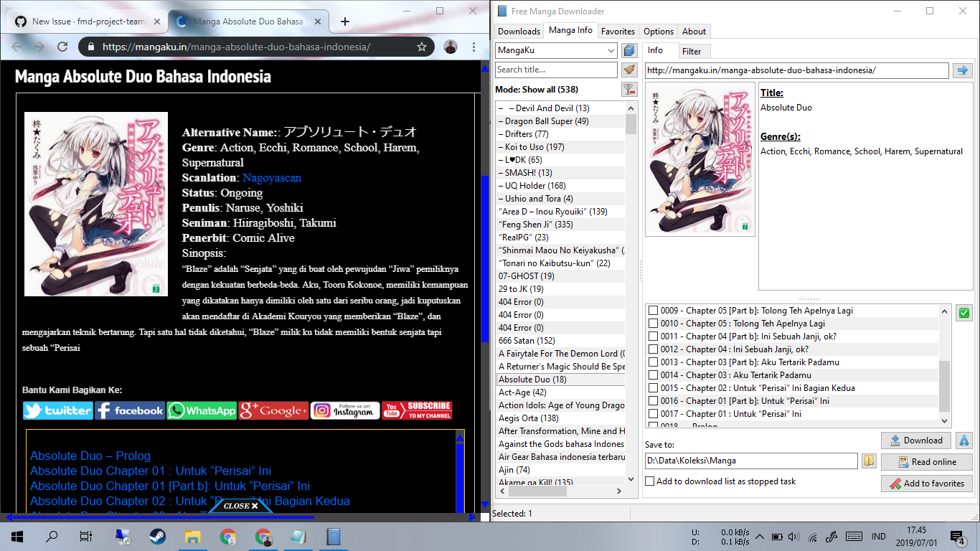980x551 pixels.
Task: Open the manga website selection icon beside MangaKu
Action: coord(629,50)
